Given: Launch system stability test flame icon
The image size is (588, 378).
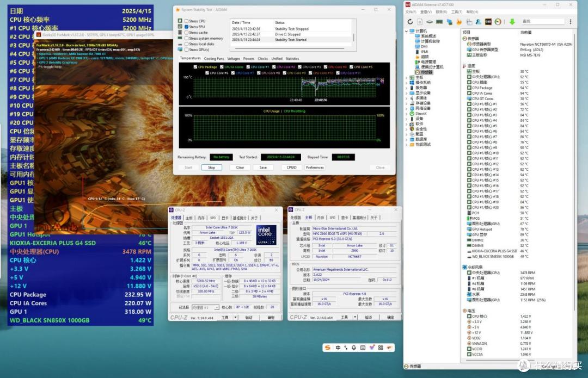Looking at the screenshot, I should click(x=459, y=22).
